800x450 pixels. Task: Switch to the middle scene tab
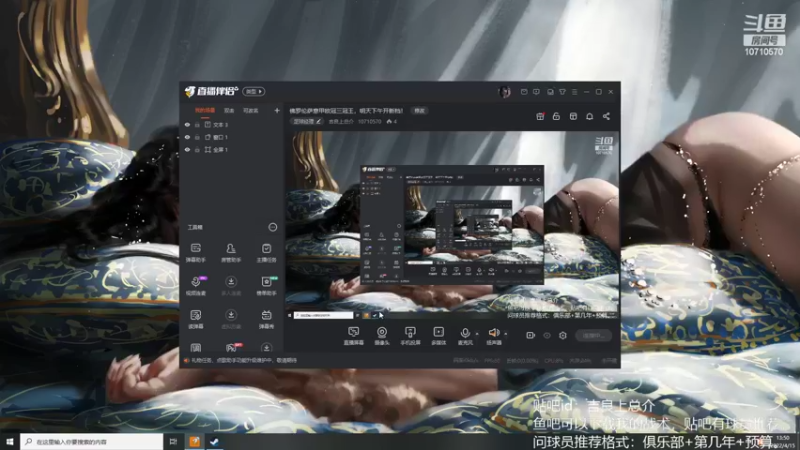tap(229, 110)
